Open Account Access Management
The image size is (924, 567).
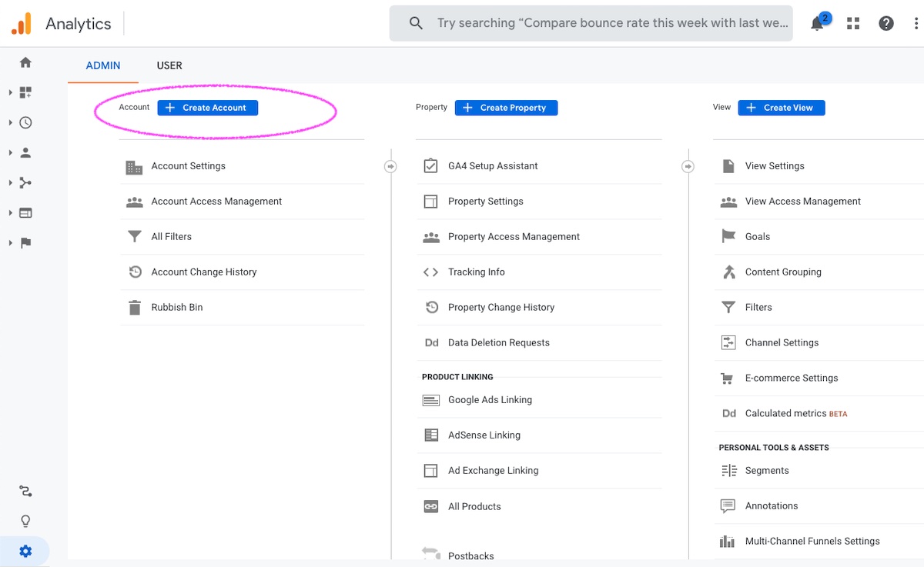[216, 202]
